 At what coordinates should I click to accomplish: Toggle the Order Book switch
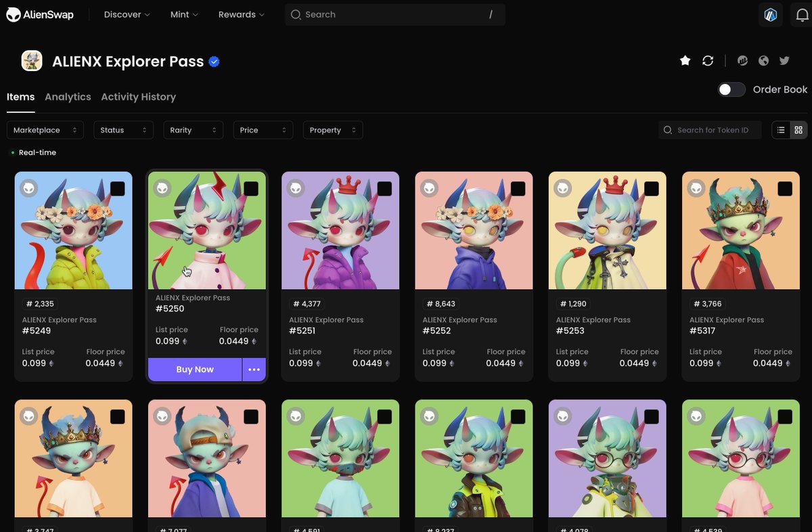pyautogui.click(x=731, y=89)
